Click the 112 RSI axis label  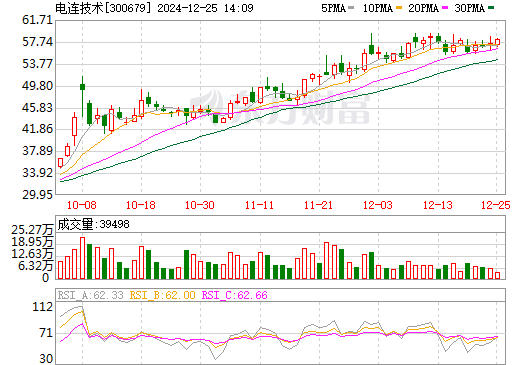(43, 307)
